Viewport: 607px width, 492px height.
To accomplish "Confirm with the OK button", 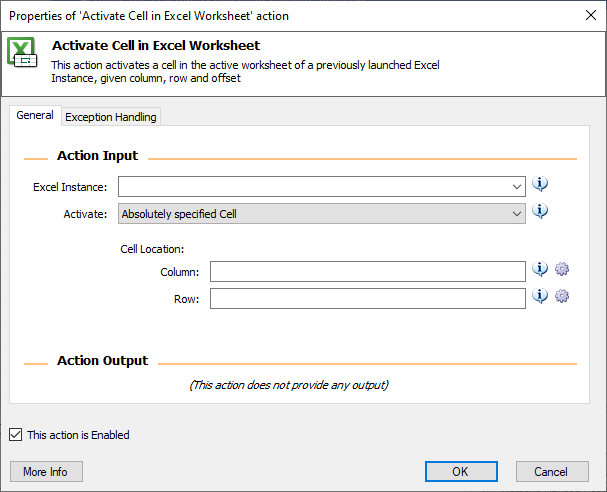I will coord(461,471).
